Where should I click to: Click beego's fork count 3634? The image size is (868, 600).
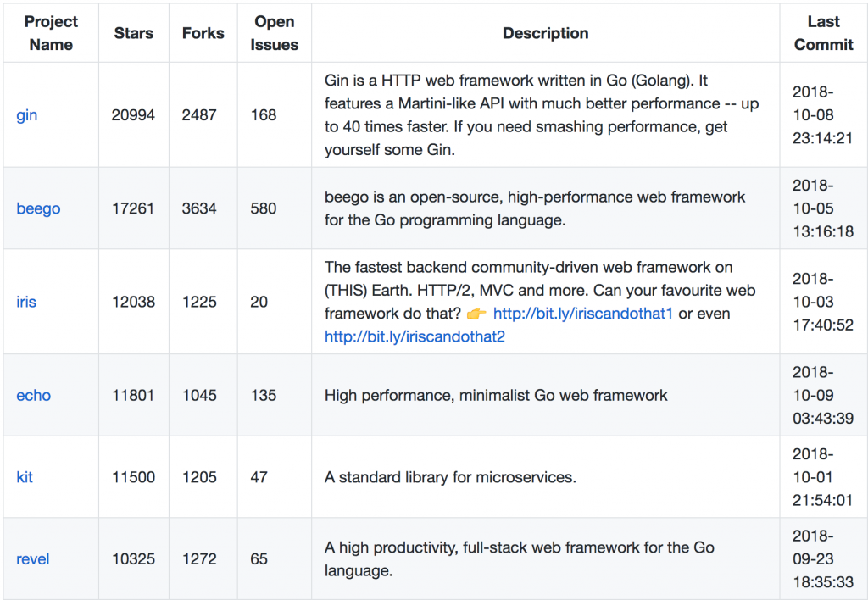pyautogui.click(x=200, y=208)
